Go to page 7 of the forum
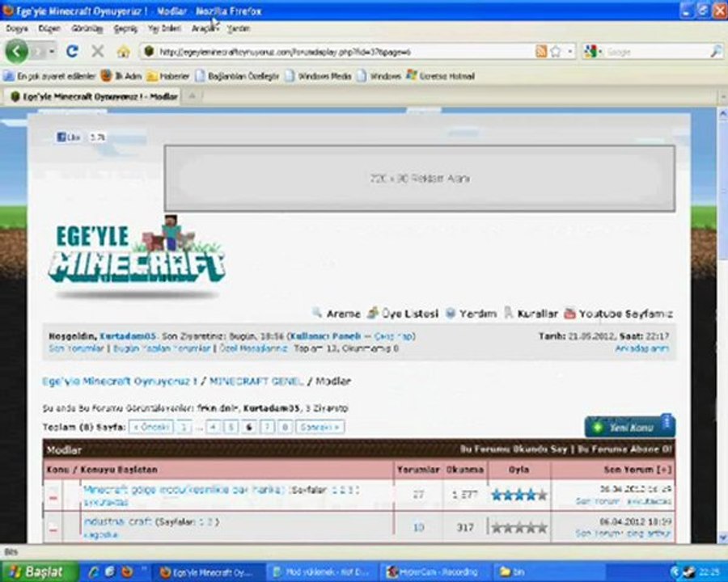The height and width of the screenshot is (582, 728). 267,427
